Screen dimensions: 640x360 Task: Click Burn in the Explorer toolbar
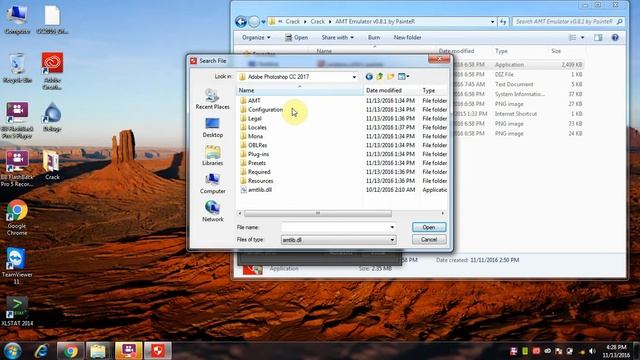point(374,38)
